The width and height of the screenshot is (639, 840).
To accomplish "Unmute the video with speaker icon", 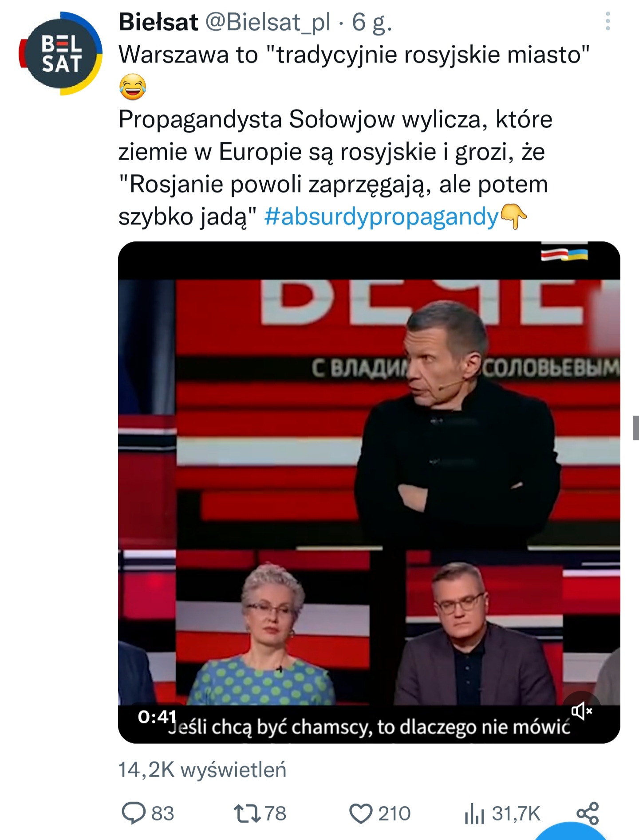I will pyautogui.click(x=582, y=711).
